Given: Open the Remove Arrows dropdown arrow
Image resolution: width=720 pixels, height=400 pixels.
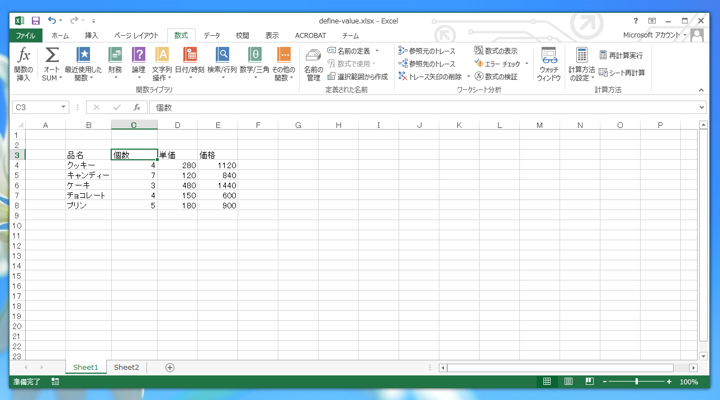Looking at the screenshot, I should point(468,77).
